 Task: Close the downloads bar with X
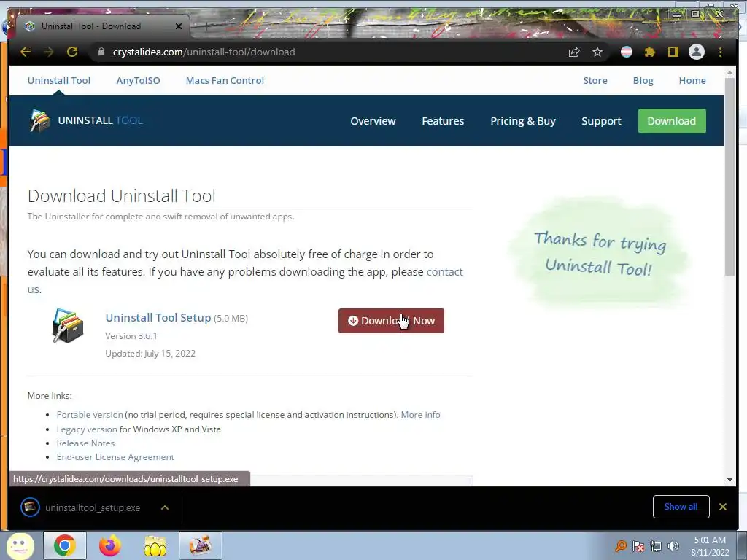pos(723,507)
